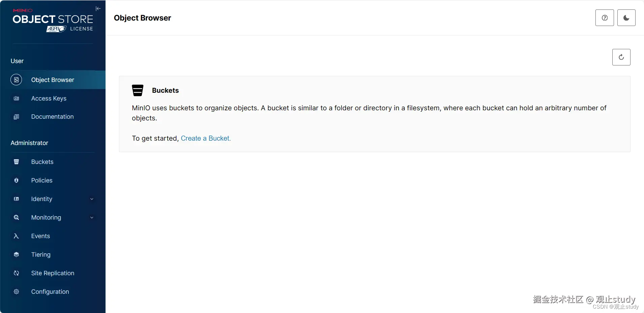
Task: Click the Access Keys icon
Action: pos(16,98)
